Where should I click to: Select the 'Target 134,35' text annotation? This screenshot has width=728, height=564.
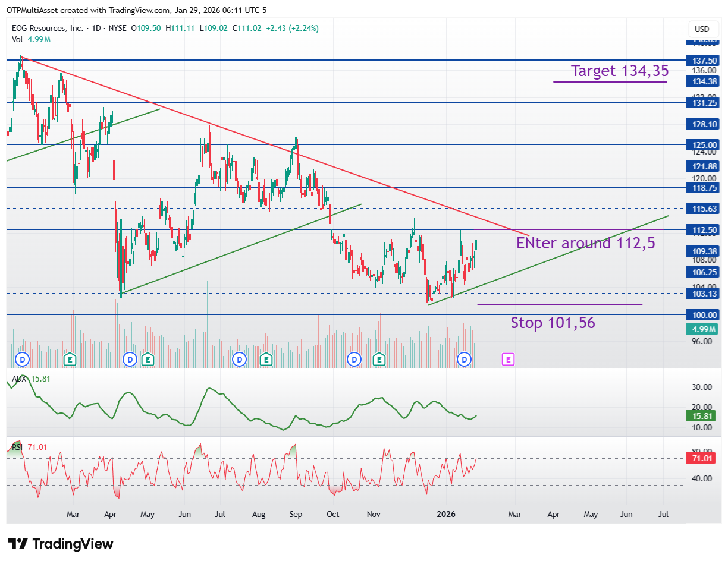619,71
